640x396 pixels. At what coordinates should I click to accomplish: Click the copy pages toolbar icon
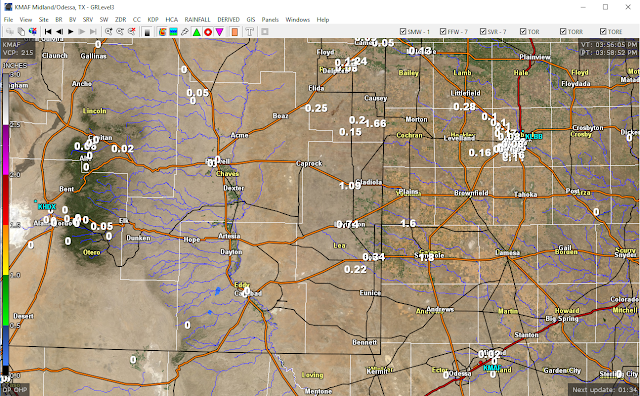21,31
